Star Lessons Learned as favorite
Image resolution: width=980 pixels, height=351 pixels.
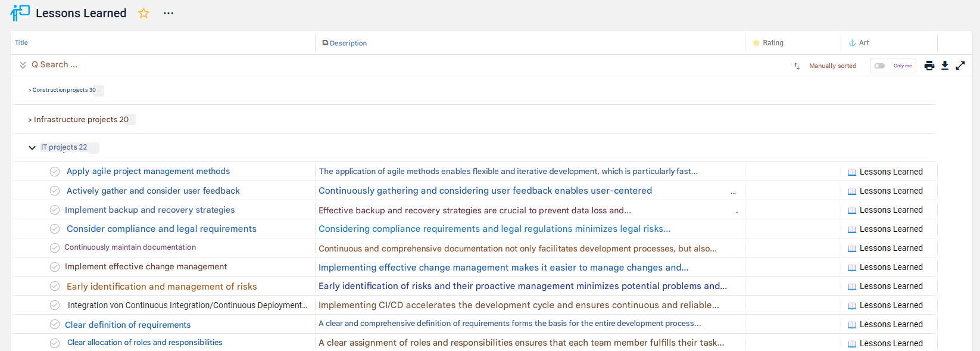click(x=143, y=13)
